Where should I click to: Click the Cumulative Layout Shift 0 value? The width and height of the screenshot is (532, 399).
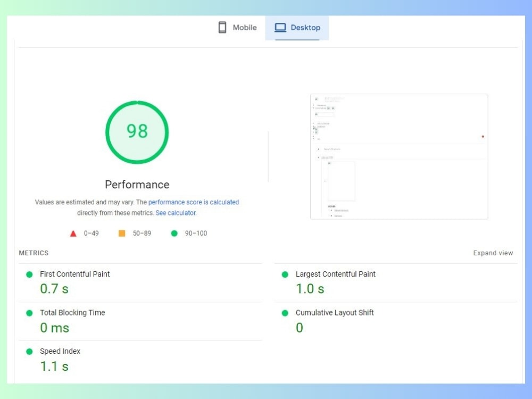click(x=299, y=328)
